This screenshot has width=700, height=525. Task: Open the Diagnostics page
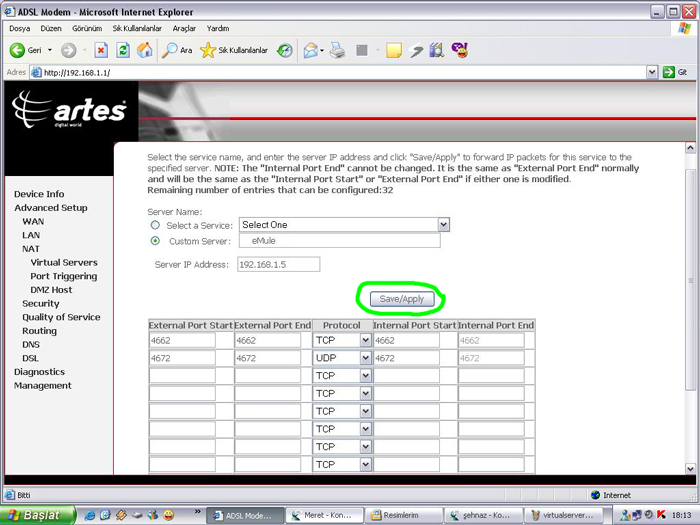click(39, 372)
